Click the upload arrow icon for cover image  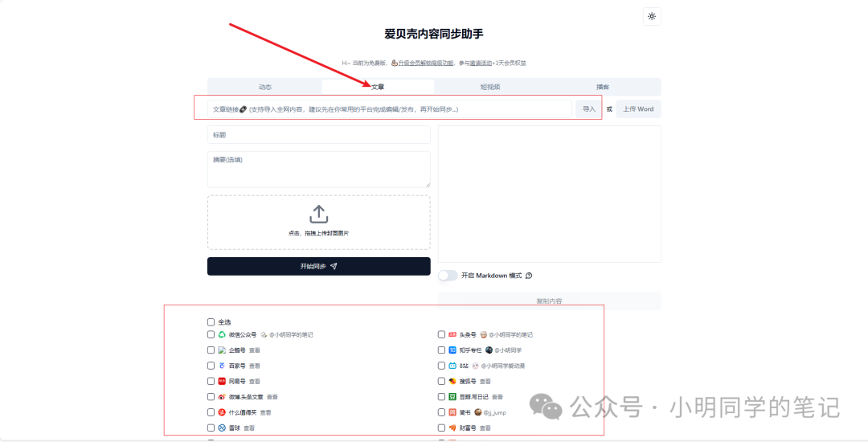tap(319, 215)
